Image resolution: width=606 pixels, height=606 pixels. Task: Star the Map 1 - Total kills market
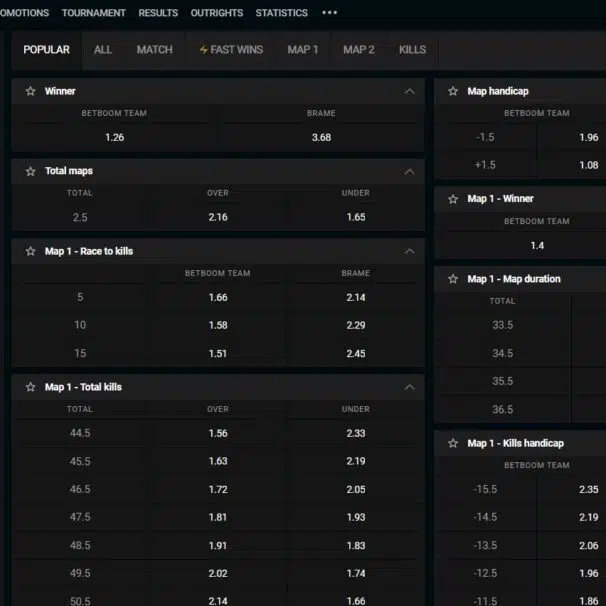pos(31,387)
